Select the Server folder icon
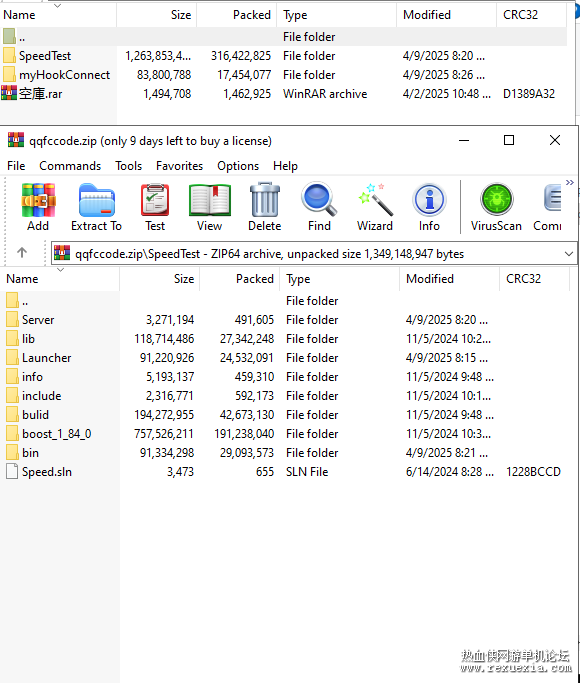This screenshot has height=683, width=580. click(x=12, y=319)
